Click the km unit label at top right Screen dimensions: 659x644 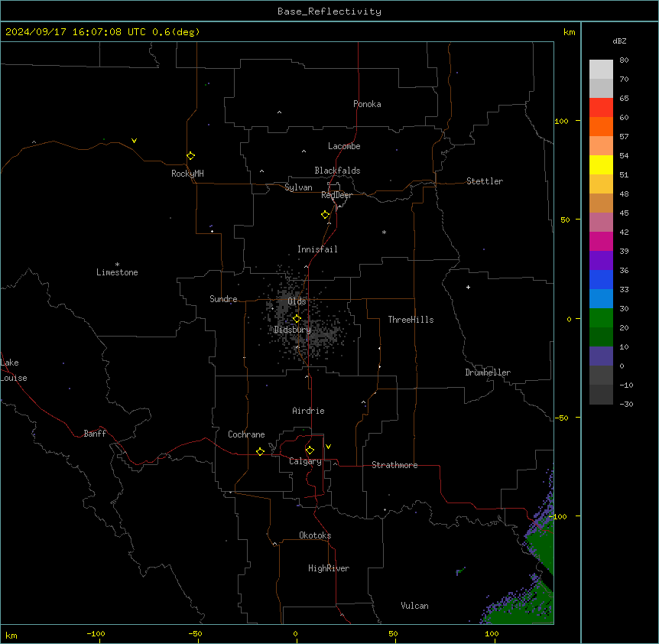[569, 32]
